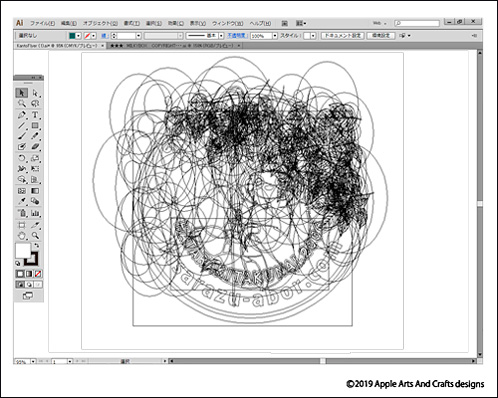Activate the Paintbrush tool

pos(22,136)
